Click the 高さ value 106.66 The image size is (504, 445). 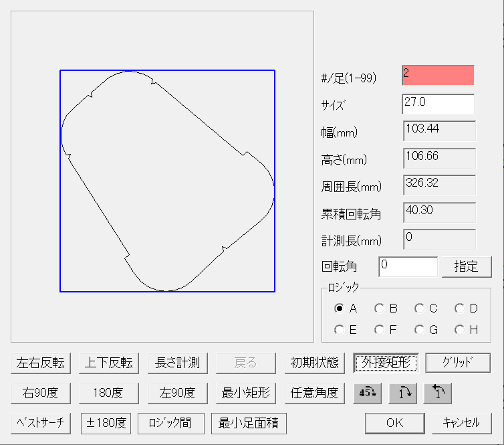[x=439, y=158]
